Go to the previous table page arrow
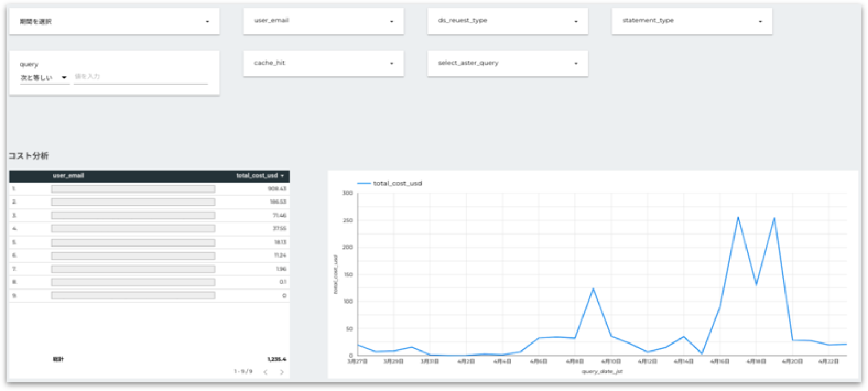Screen dimensions: 868x391 tap(265, 372)
